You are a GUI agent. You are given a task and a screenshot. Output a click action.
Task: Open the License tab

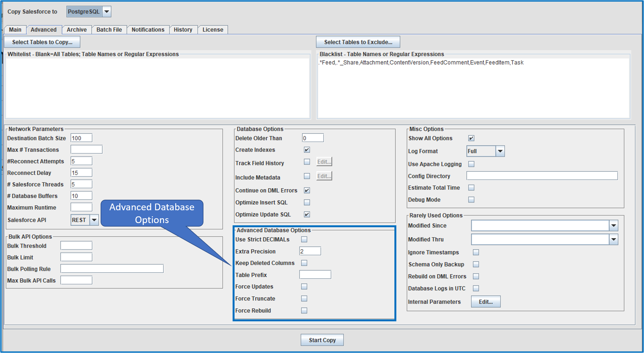(x=213, y=30)
